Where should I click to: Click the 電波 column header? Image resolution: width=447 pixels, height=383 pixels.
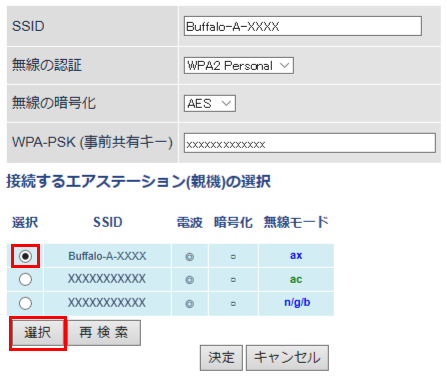click(x=190, y=222)
